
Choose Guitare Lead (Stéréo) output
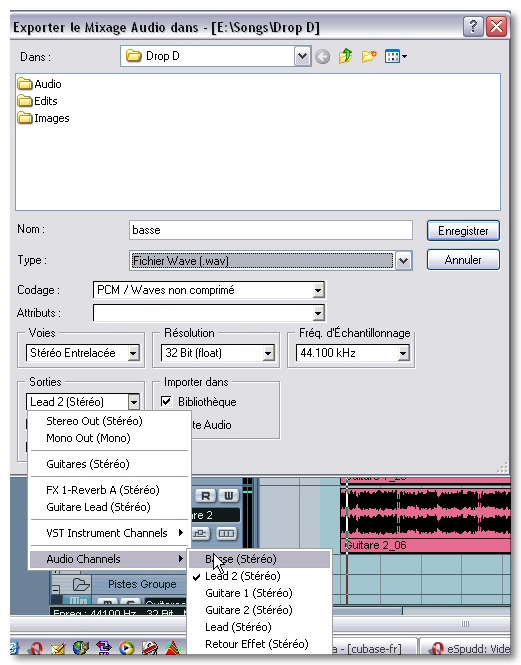[x=98, y=507]
